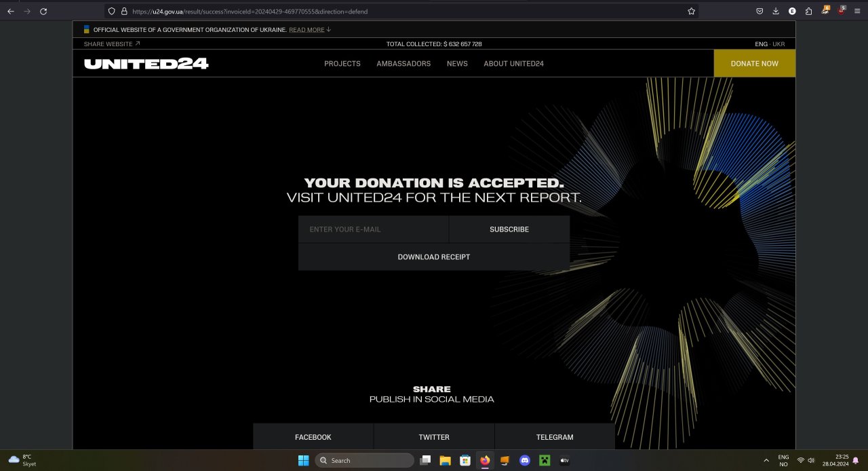Open the Windows Search box
Image resolution: width=868 pixels, height=471 pixels.
click(x=364, y=460)
